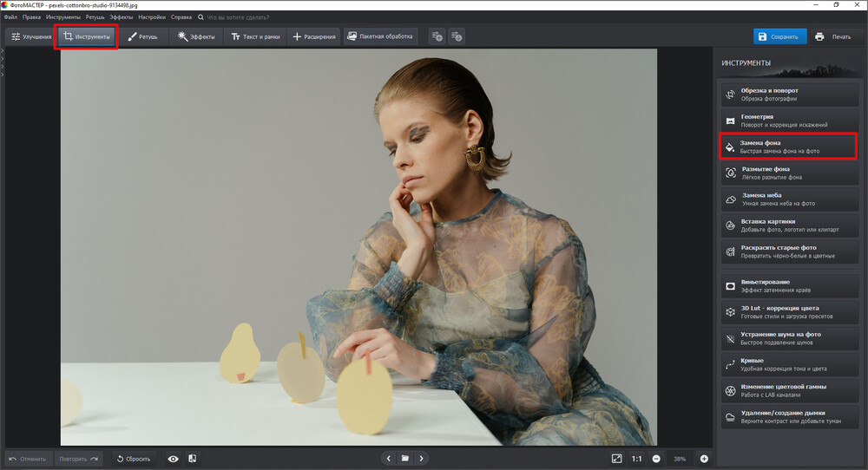Click the Сохранить save button
868x470 pixels.
click(x=779, y=36)
